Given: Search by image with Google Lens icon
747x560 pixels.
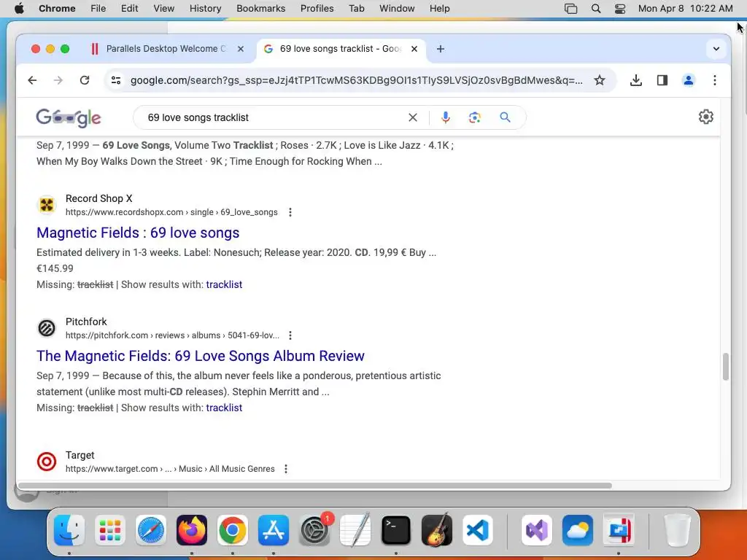Looking at the screenshot, I should 474,117.
